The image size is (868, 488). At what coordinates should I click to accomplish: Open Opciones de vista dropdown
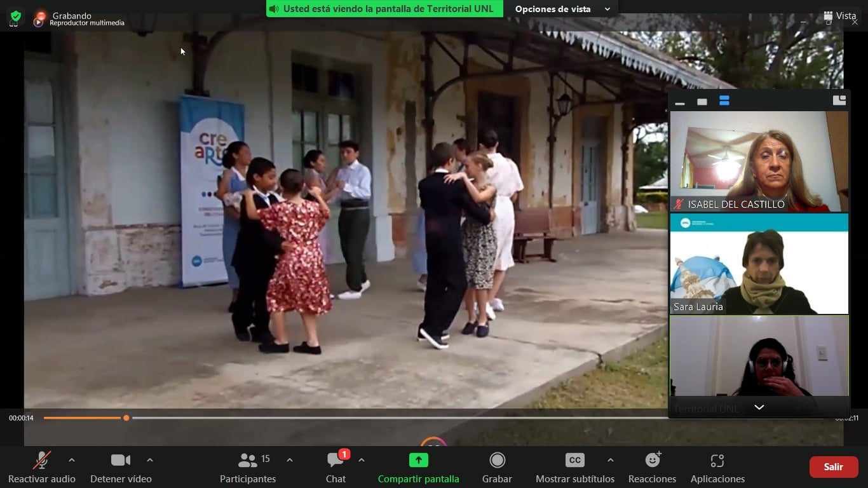(562, 9)
